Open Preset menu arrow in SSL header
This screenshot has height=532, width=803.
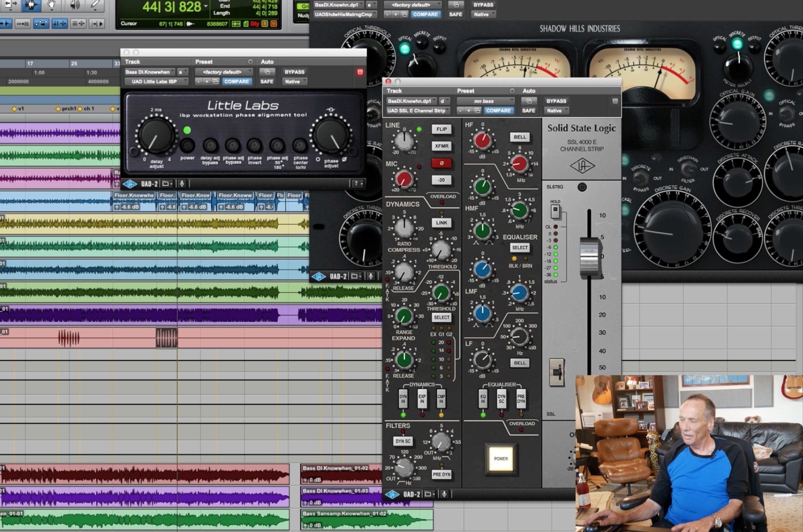pyautogui.click(x=512, y=91)
